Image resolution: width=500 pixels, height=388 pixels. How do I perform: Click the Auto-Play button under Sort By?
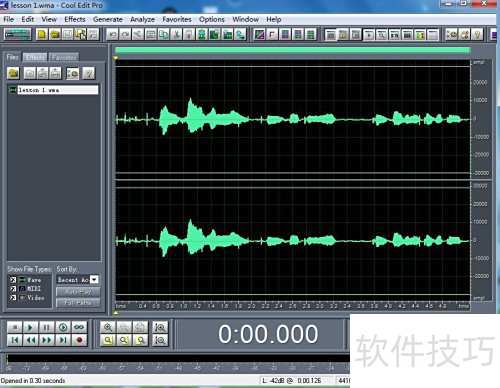[78, 292]
